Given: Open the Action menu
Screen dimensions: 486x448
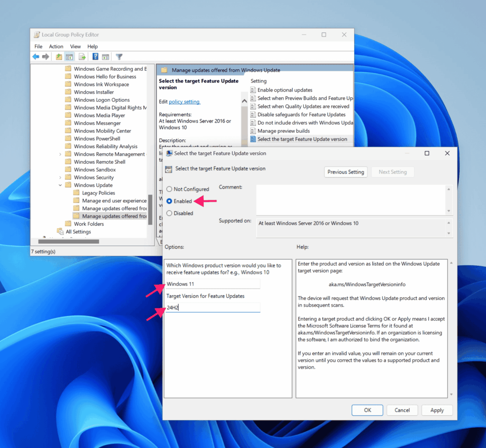Looking at the screenshot, I should (x=56, y=47).
